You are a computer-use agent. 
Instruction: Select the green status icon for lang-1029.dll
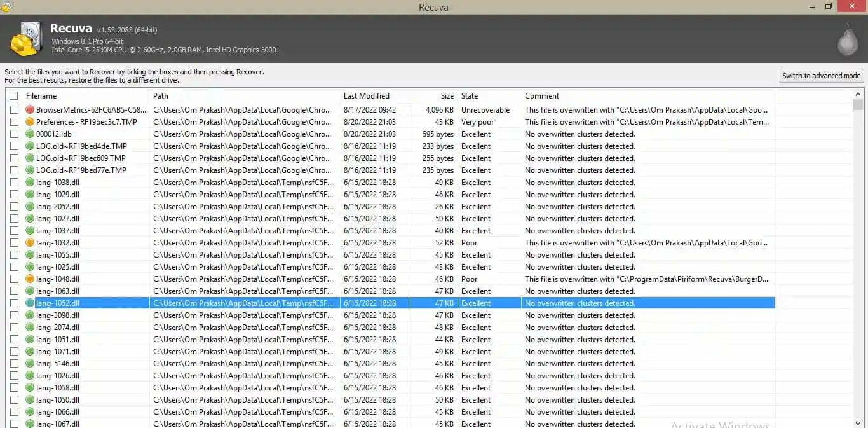tap(30, 195)
